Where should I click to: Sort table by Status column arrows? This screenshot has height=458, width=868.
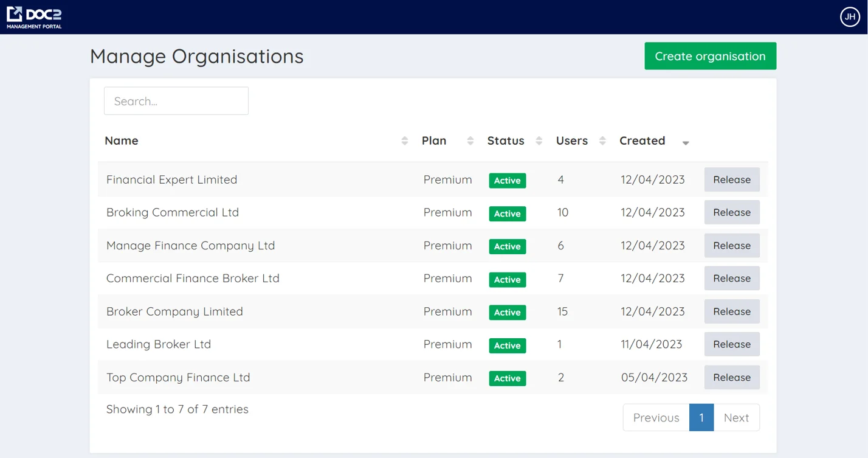pyautogui.click(x=539, y=141)
